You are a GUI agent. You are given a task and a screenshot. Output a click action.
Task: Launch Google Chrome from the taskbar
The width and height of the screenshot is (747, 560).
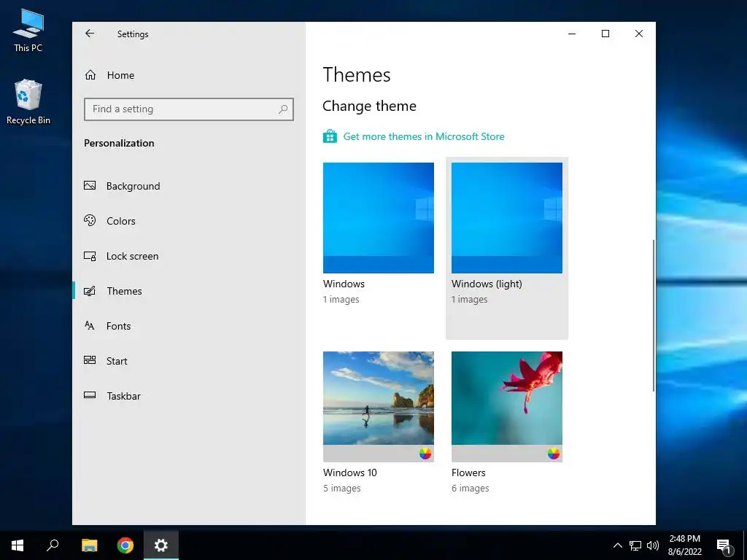pos(125,545)
